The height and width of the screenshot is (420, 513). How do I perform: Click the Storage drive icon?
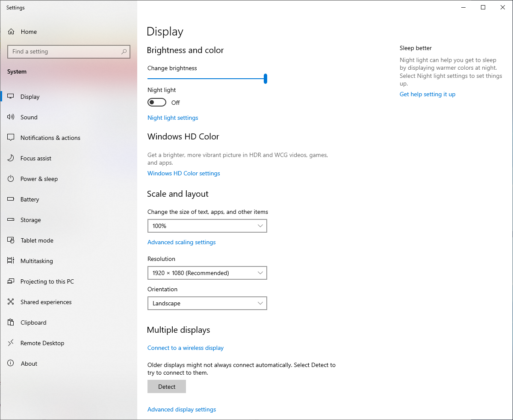click(11, 220)
